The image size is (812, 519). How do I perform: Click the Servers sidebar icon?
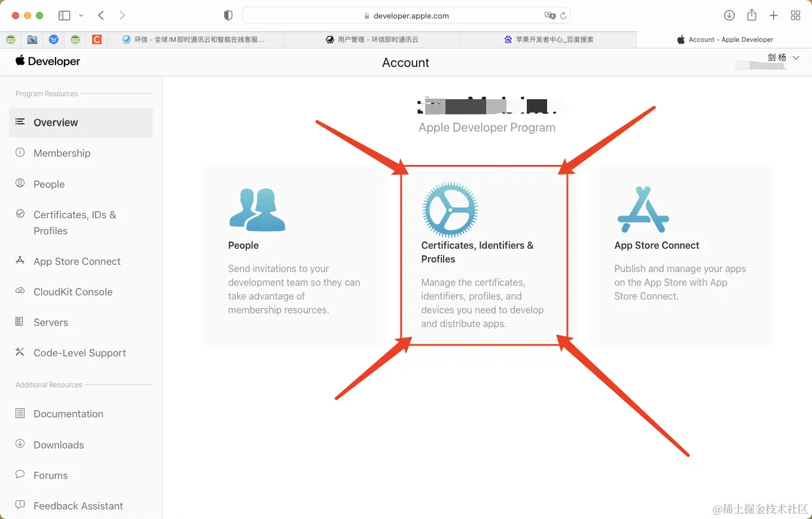[20, 322]
